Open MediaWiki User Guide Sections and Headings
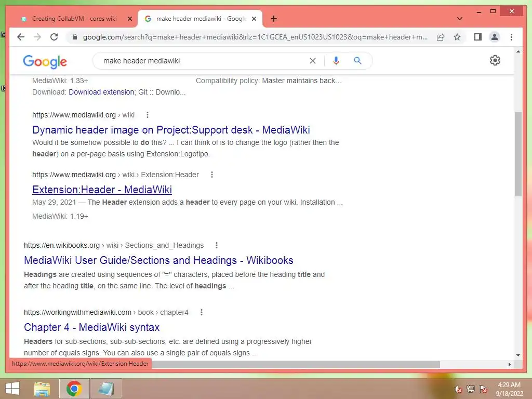This screenshot has width=532, height=399. pyautogui.click(x=158, y=260)
